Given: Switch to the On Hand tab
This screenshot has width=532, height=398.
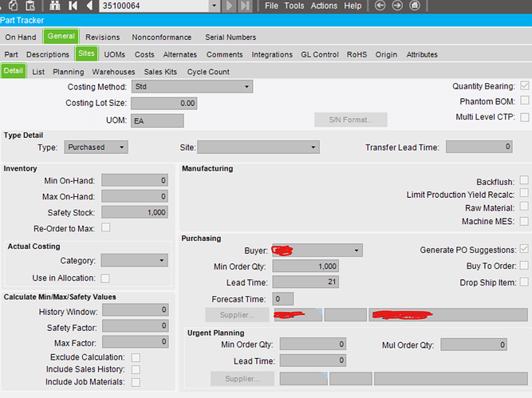Looking at the screenshot, I should click(x=21, y=37).
